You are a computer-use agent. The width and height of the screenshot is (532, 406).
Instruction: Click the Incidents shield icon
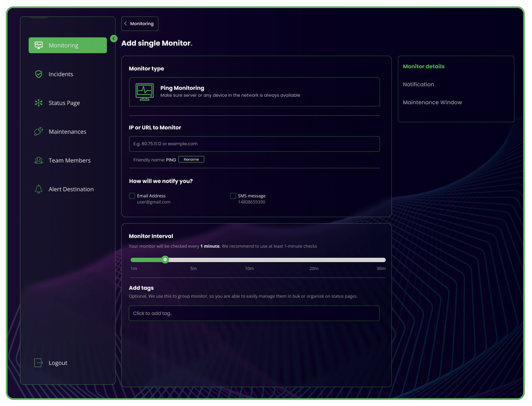[x=39, y=74]
